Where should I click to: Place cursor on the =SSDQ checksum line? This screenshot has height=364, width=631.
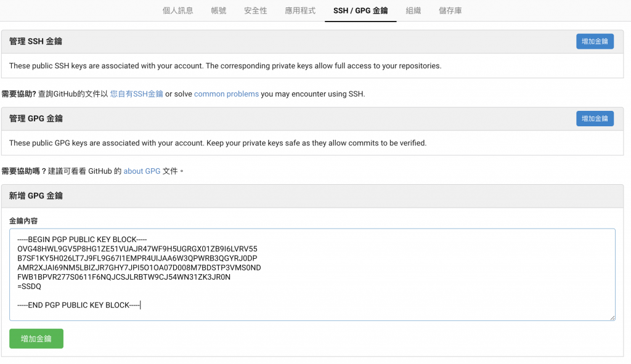[30, 286]
